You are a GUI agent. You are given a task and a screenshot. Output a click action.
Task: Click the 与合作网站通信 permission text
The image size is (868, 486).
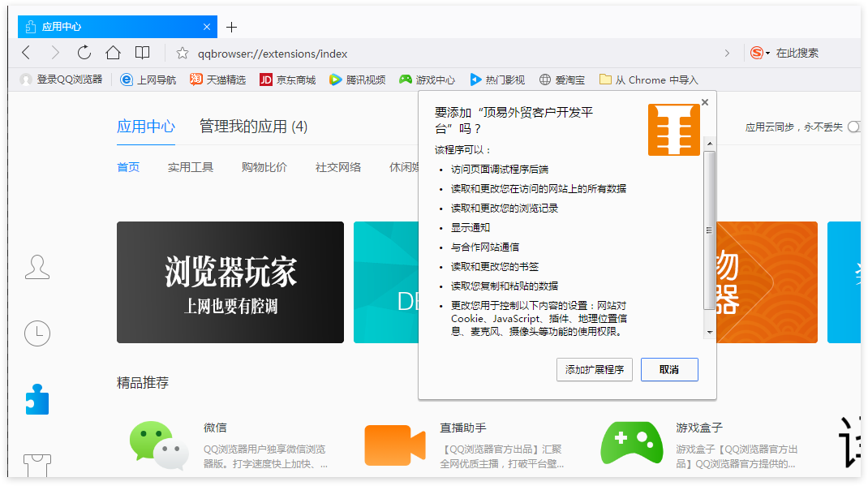485,247
